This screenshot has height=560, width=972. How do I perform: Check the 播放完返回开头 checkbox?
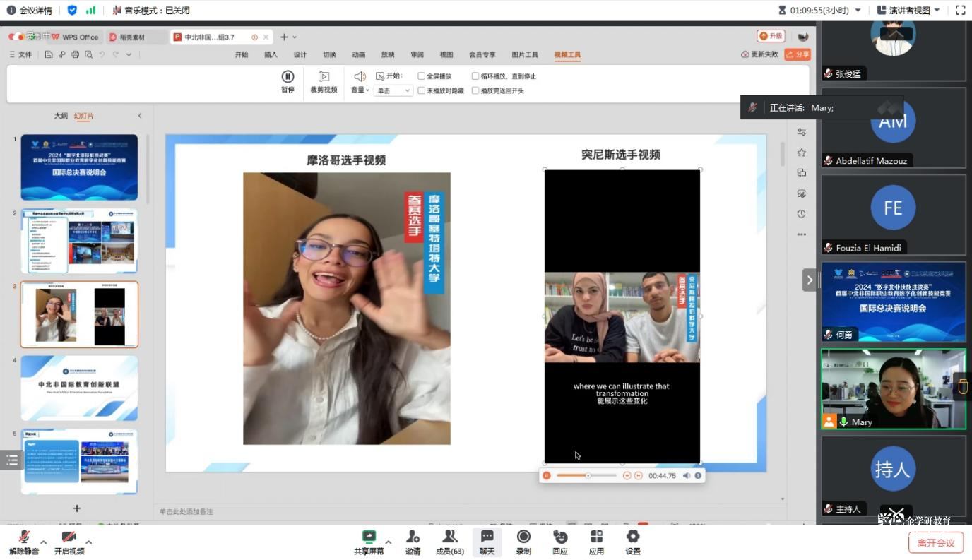coord(475,90)
